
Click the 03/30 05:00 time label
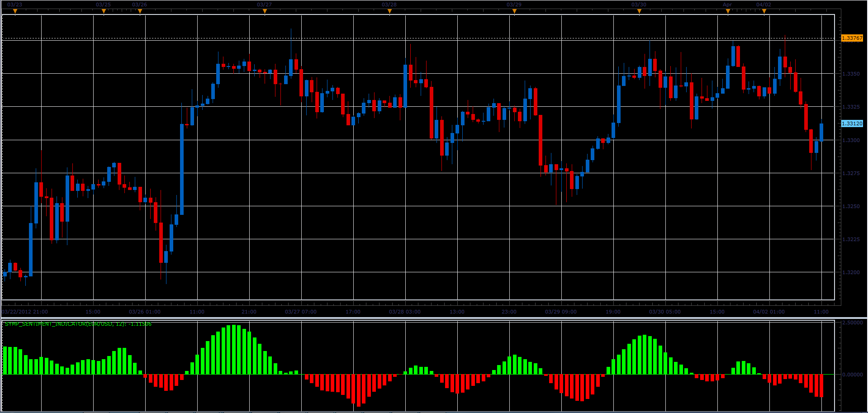665,312
